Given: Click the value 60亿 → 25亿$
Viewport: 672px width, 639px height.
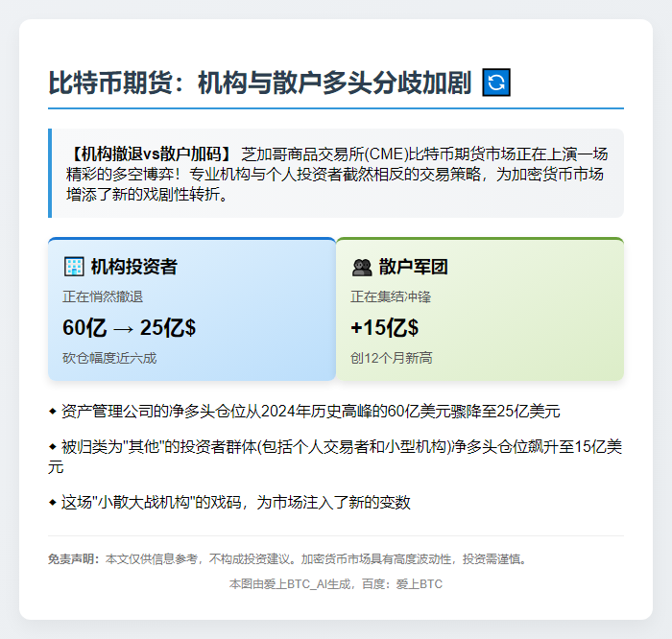Looking at the screenshot, I should [x=129, y=327].
